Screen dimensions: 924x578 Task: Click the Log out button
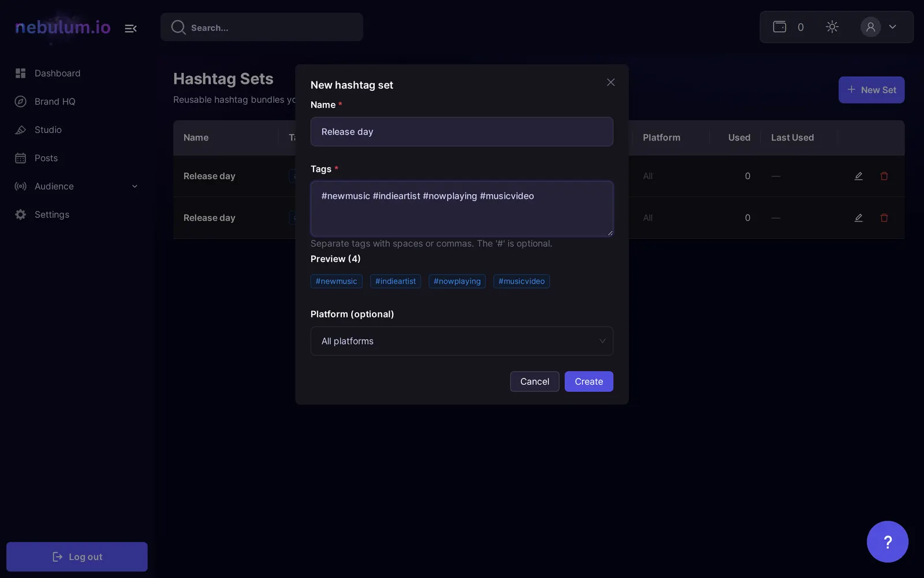tap(77, 557)
